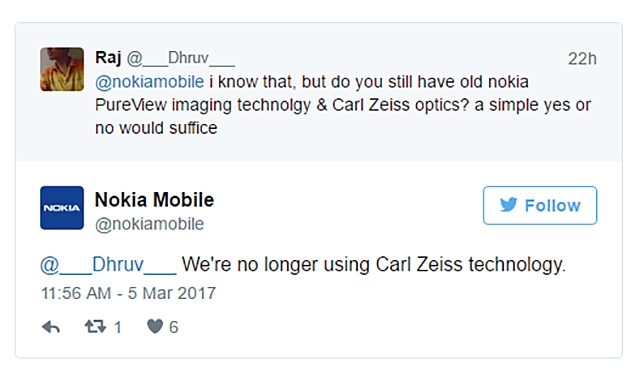Viewport: 640px width, 372px height.
Task: Open the @nokiamobile mention in Raj's tweet
Action: pyautogui.click(x=149, y=82)
